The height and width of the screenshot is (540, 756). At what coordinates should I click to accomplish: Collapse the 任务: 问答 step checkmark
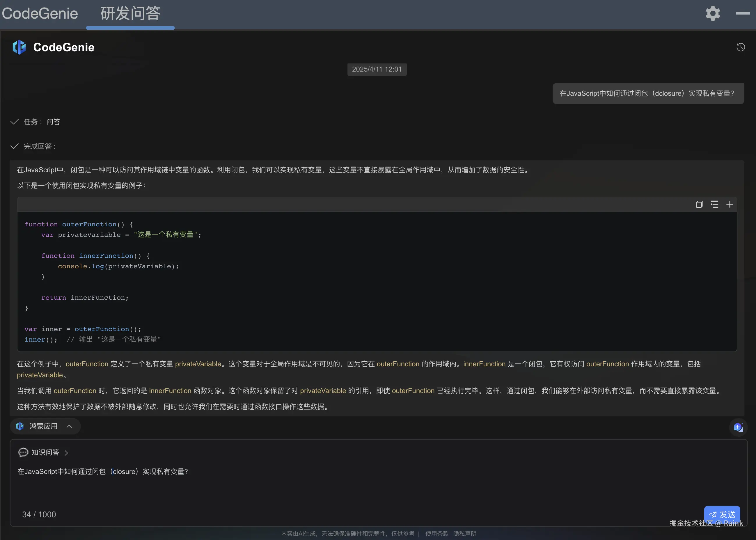[14, 122]
